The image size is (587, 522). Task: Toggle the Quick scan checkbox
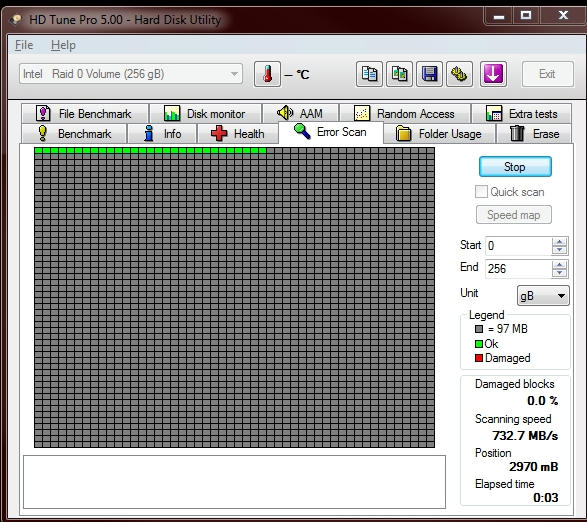tap(481, 192)
